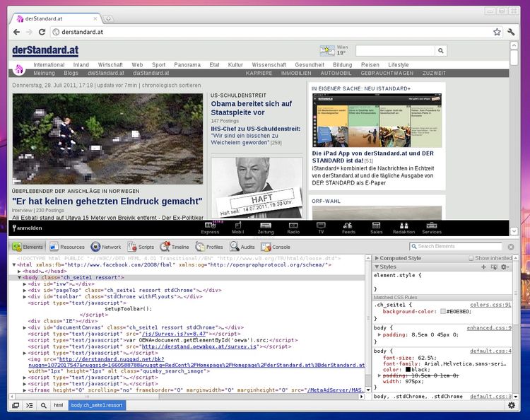Viewport: 530px width, 420px height.
Task: Switch to the Timeline panel
Action: coord(174,247)
